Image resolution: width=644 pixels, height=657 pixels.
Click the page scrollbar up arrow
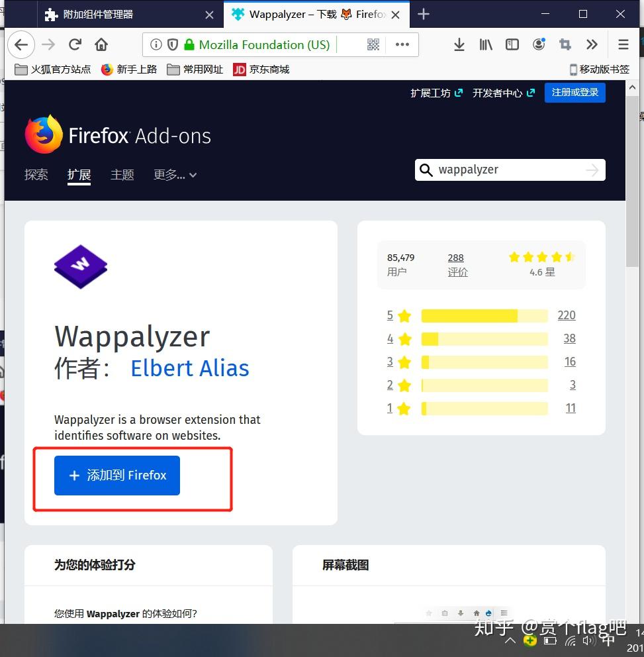632,87
